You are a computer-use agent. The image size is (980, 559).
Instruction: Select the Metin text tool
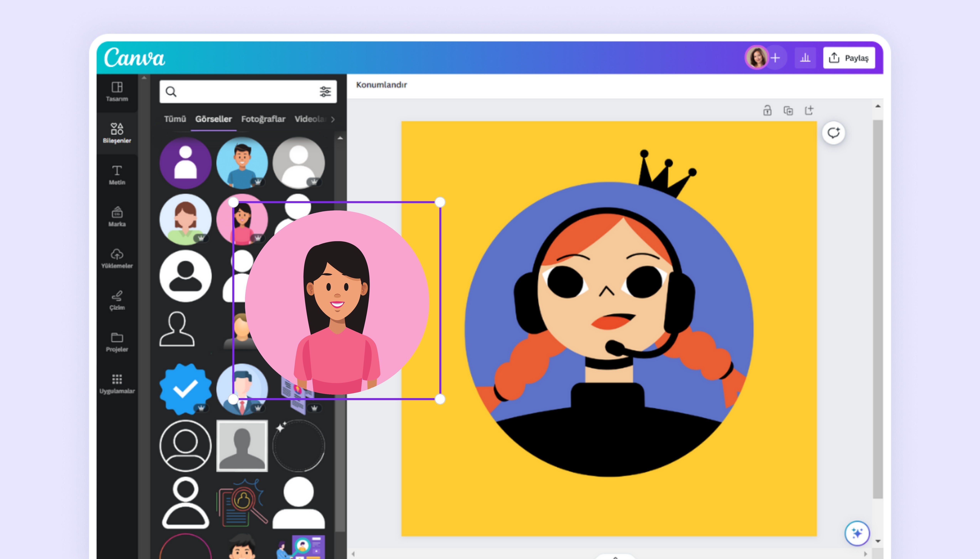click(117, 175)
